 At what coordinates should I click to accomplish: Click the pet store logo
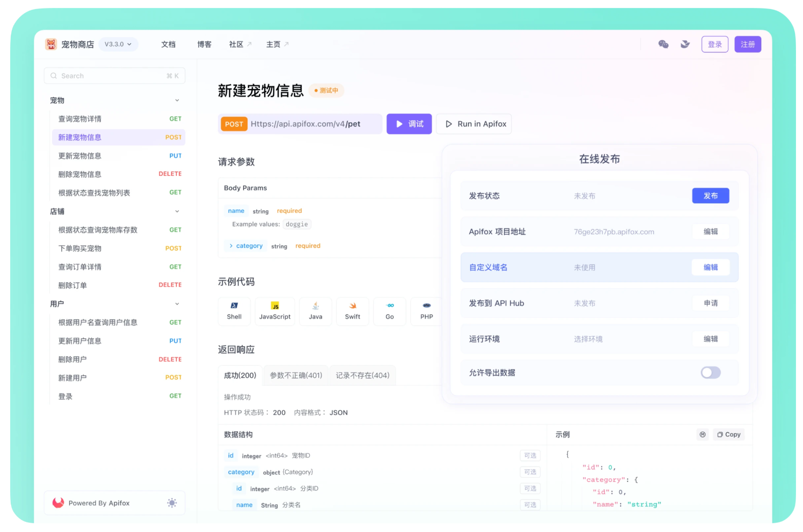[51, 44]
